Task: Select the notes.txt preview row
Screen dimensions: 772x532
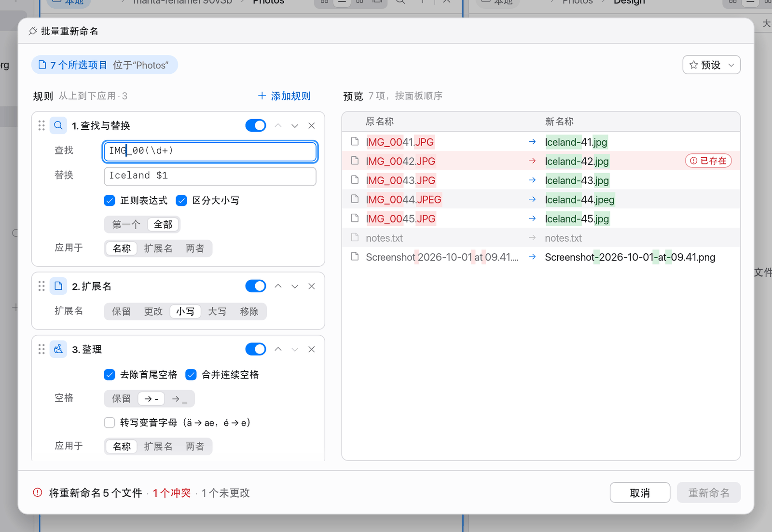Action: (541, 238)
